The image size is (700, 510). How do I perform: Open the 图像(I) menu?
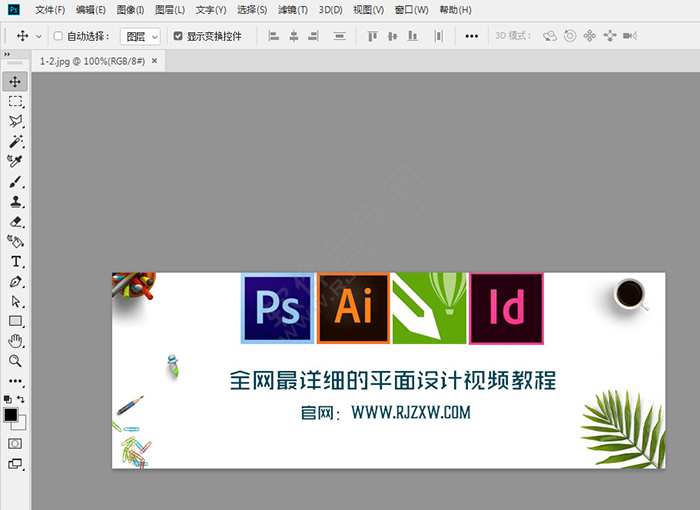(x=130, y=10)
